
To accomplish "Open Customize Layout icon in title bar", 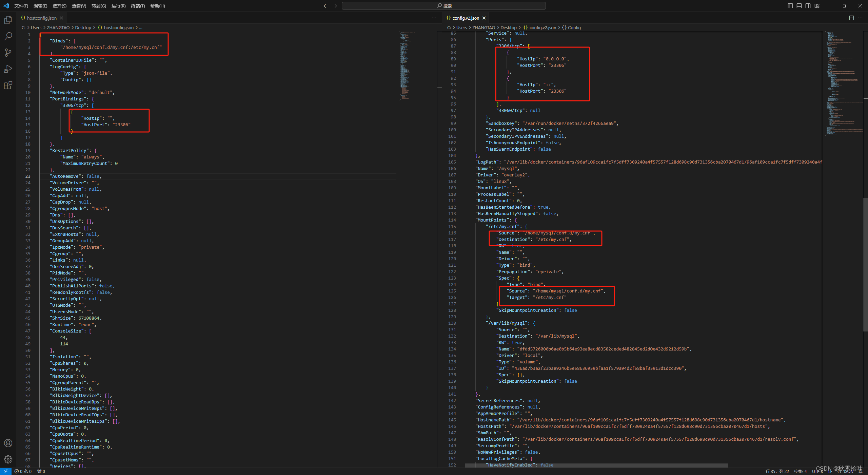I will pyautogui.click(x=817, y=6).
